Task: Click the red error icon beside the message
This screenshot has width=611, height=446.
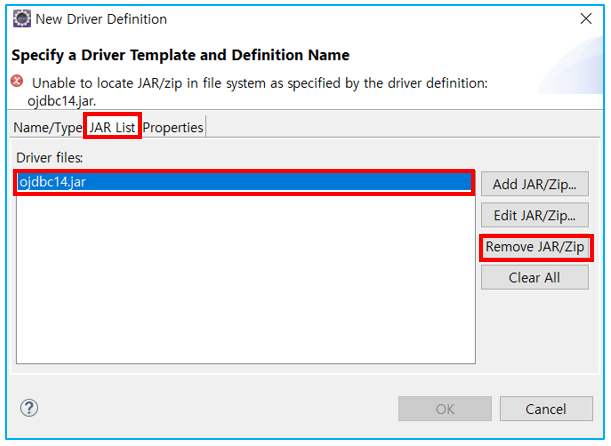Action: tap(17, 81)
